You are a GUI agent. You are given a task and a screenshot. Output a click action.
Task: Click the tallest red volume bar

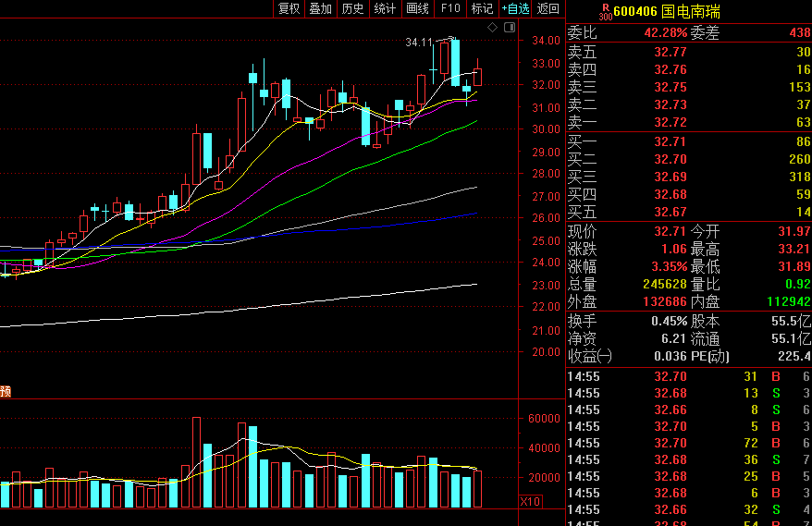pyautogui.click(x=196, y=462)
